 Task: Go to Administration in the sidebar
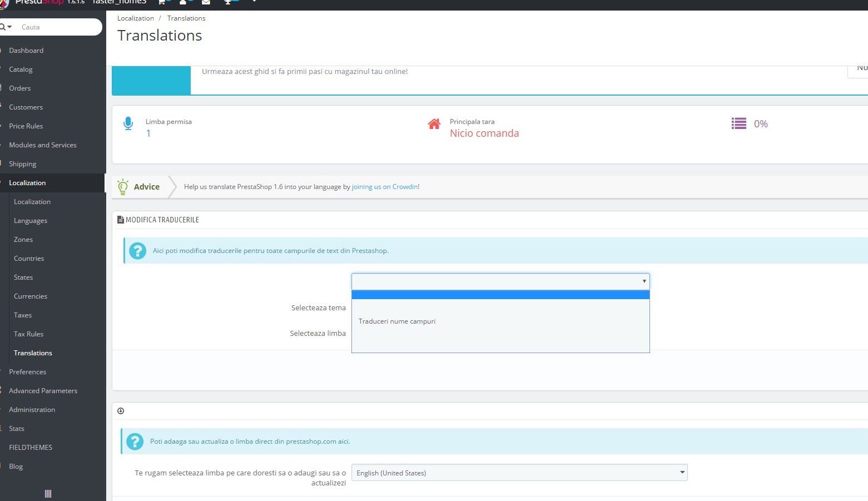32,410
